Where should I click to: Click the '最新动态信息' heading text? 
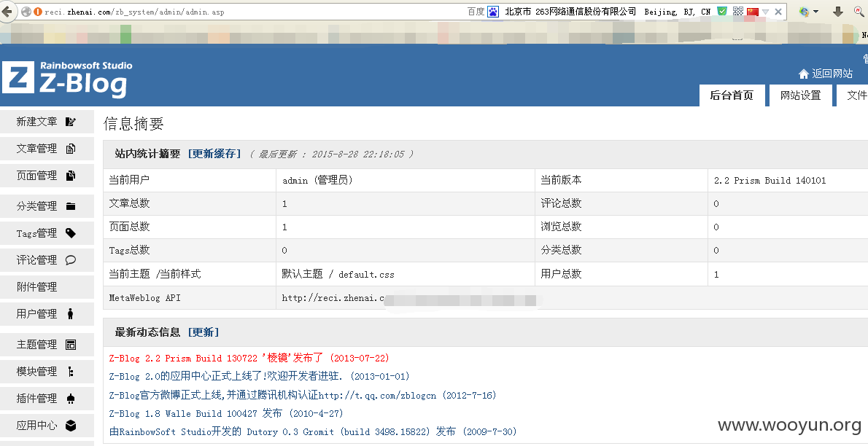coord(147,332)
